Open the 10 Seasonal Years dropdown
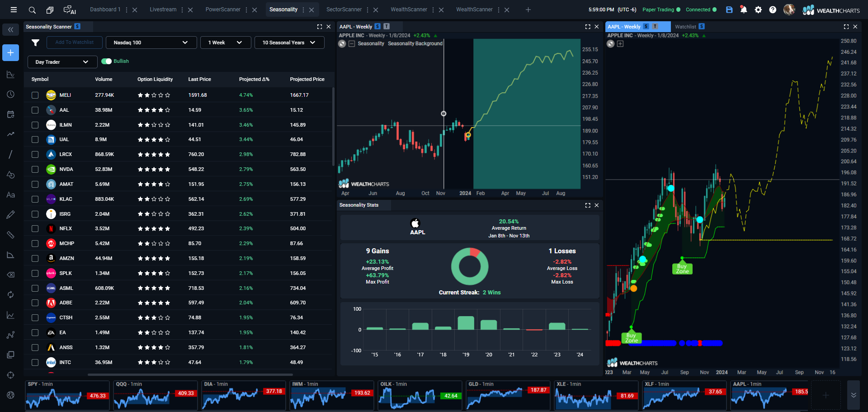This screenshot has width=868, height=412. click(x=289, y=43)
